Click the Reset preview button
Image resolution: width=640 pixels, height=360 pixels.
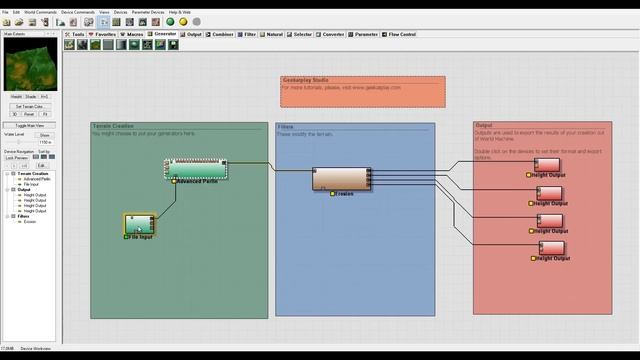coord(29,114)
